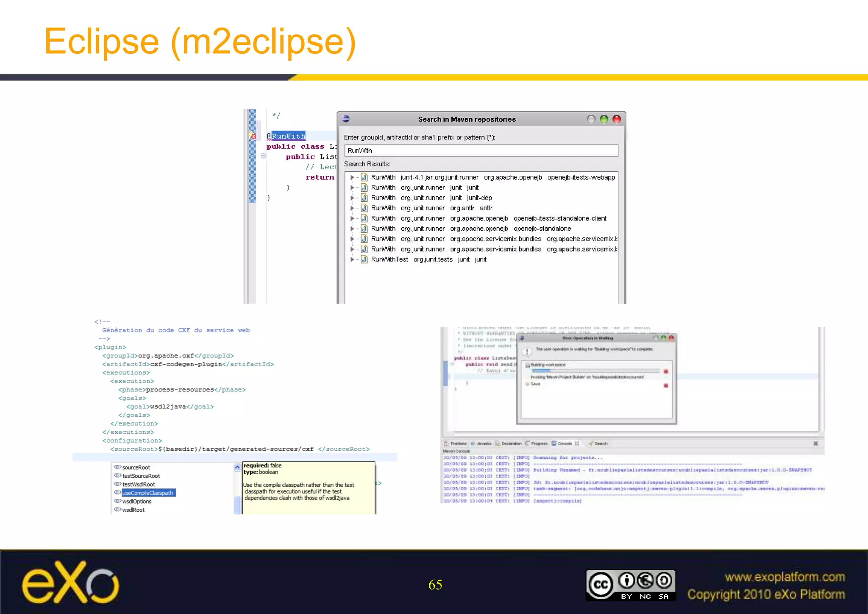Screen dimensions: 868x614
Task: Expand the org.antlr antlr result
Action: point(352,208)
